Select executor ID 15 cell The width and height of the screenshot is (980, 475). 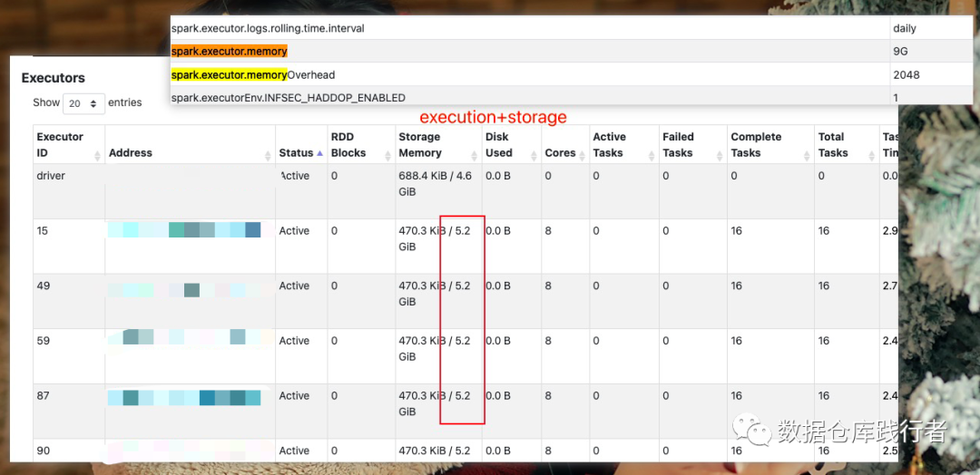point(44,231)
